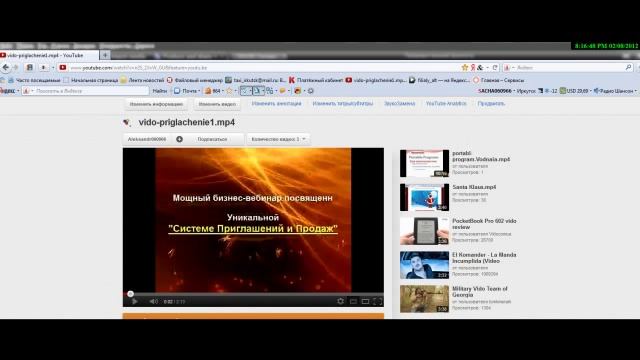This screenshot has width=640, height=360.
Task: Open the 'Продвигать' link
Action: pyautogui.click(x=491, y=104)
